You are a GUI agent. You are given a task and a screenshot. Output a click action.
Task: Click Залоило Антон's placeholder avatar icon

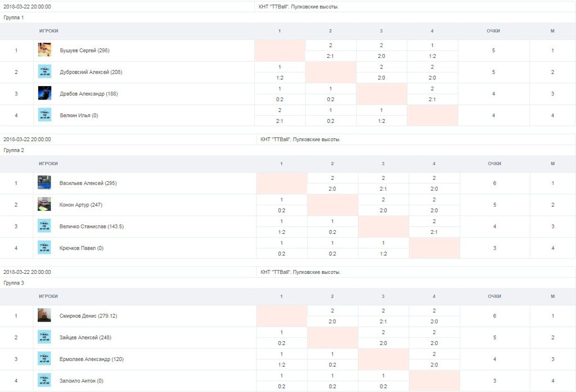tap(44, 380)
